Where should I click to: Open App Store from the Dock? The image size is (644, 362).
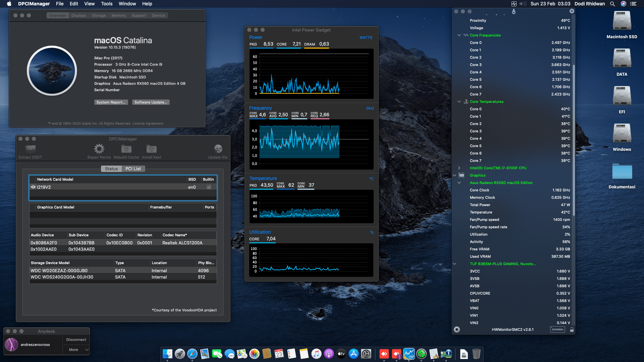(354, 354)
